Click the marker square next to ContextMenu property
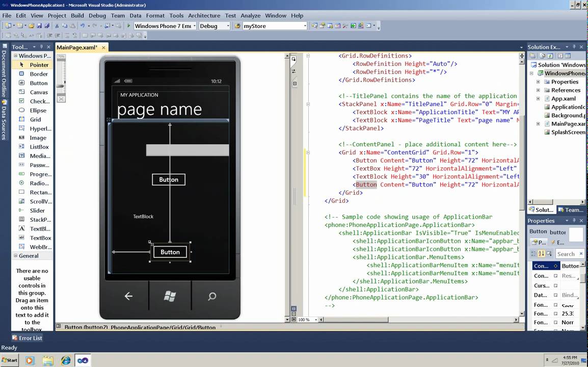This screenshot has width=588, height=367. tap(556, 276)
